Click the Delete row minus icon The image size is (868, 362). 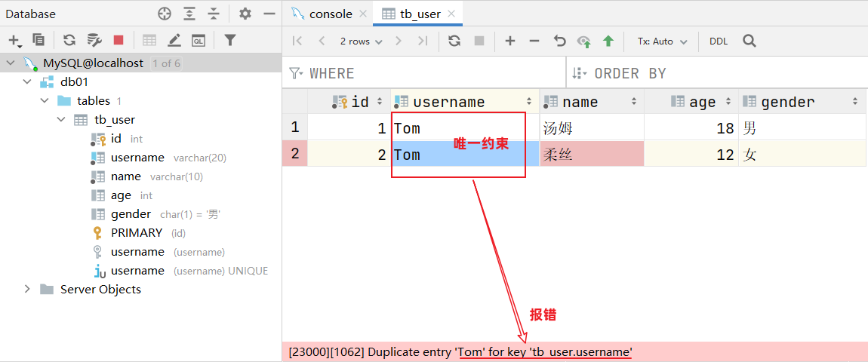pyautogui.click(x=534, y=41)
